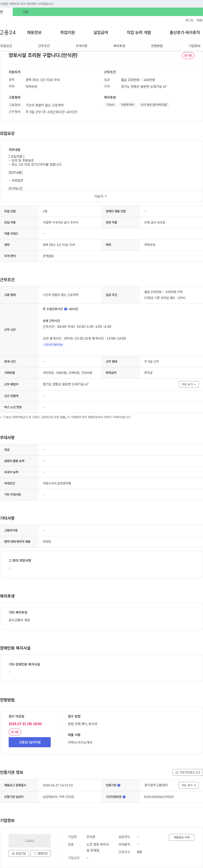Open the 직업 능력 개발 menu
The image size is (203, 868).
pos(139,33)
